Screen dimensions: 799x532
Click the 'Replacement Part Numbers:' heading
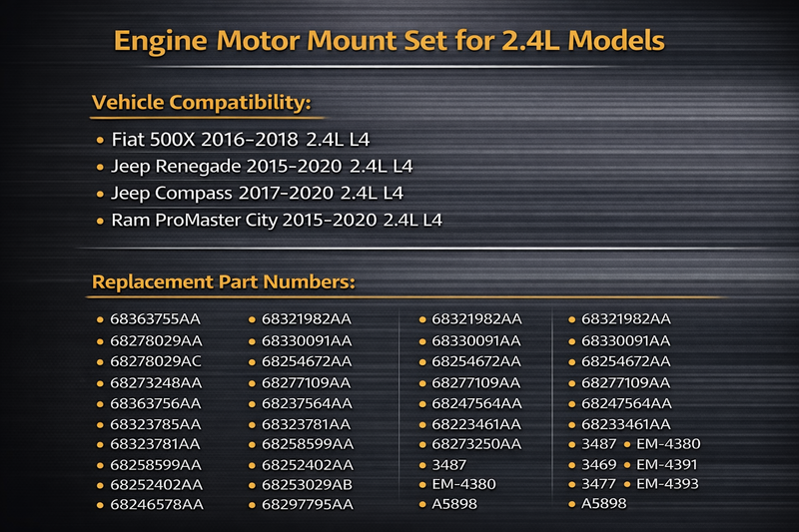coord(223,281)
